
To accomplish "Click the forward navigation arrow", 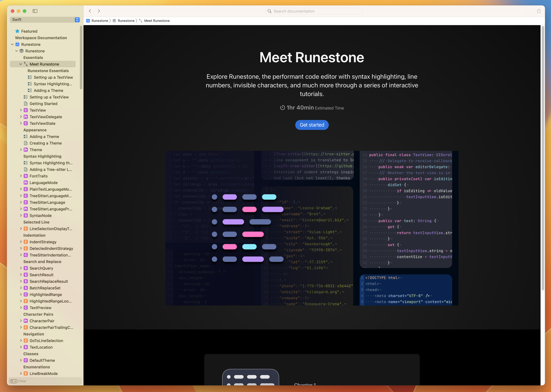I will (x=99, y=11).
